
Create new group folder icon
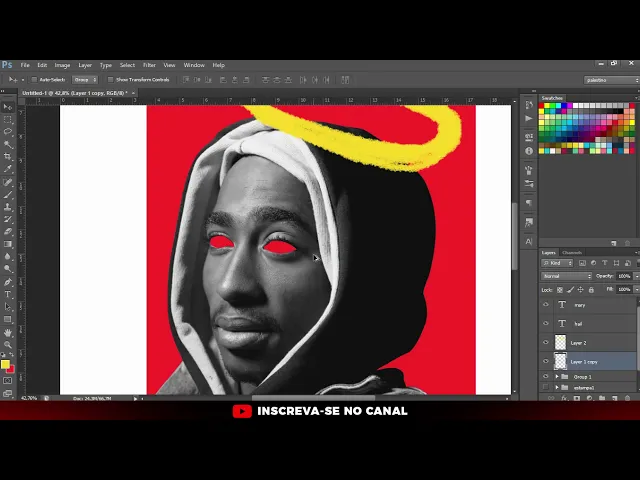point(602,398)
